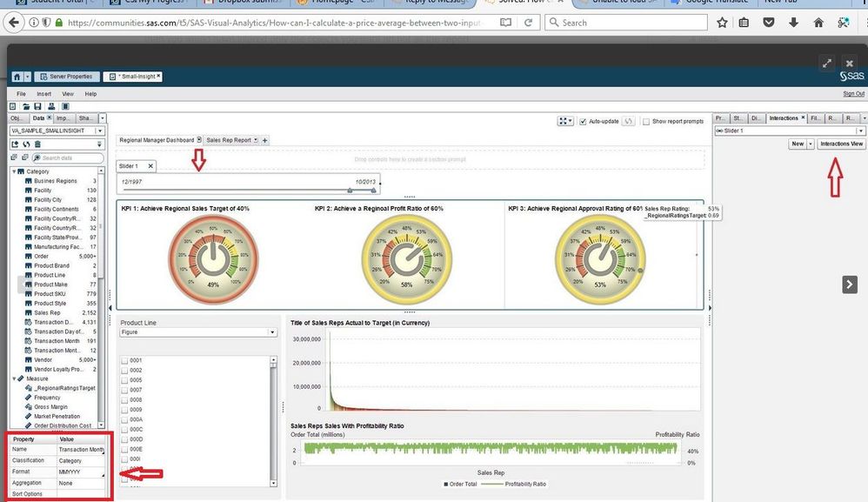Check Product Line item 0005
Image resolution: width=868 pixels, height=502 pixels.
tap(124, 380)
